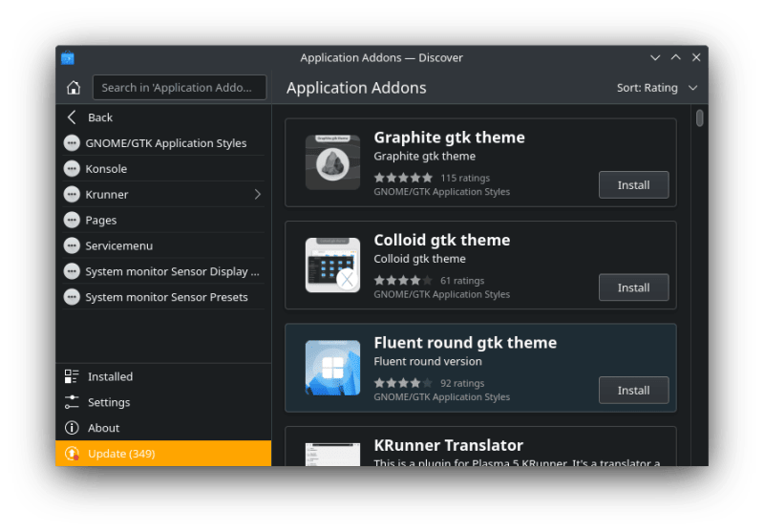
Task: Install the Colloid gtk theme
Action: click(x=633, y=287)
